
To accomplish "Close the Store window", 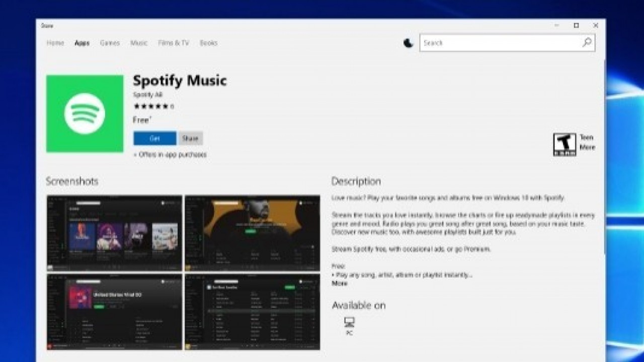I will tap(596, 26).
